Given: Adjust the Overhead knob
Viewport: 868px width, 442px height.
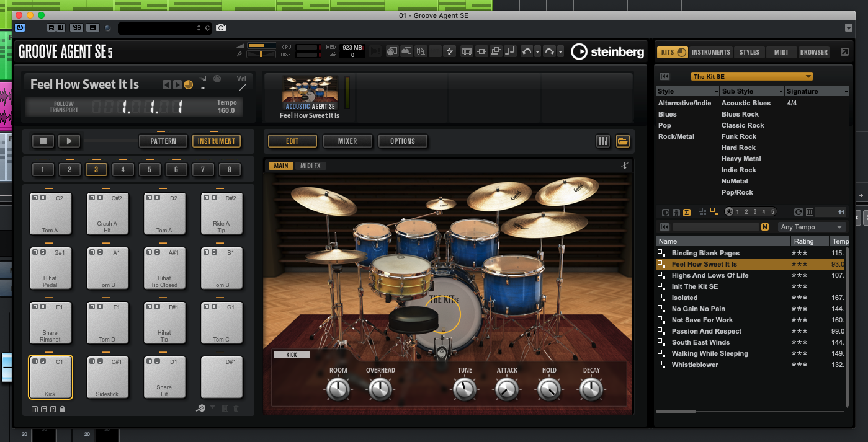Looking at the screenshot, I should pos(380,389).
